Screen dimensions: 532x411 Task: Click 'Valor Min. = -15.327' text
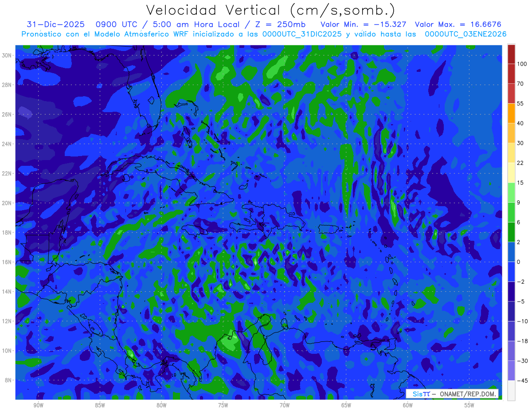(363, 24)
